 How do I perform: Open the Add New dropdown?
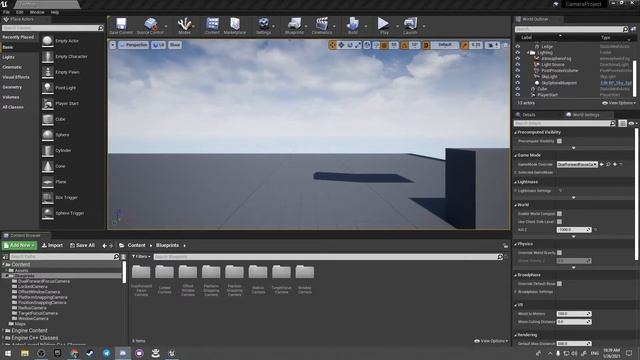(19, 245)
